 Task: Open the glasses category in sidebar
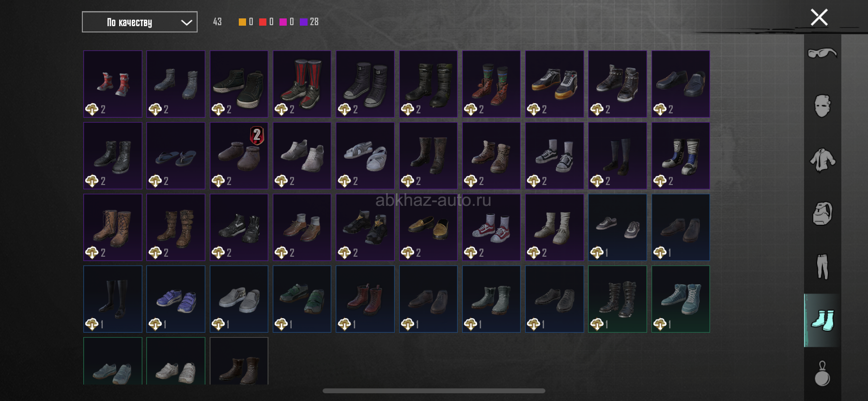pos(822,53)
